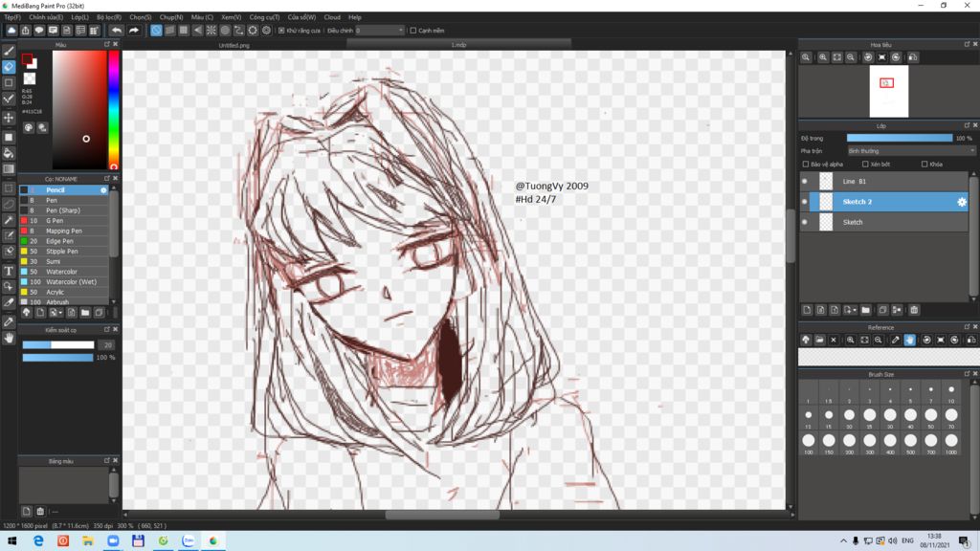980x551 pixels.
Task: Open reference image with folder icon
Action: (x=819, y=340)
